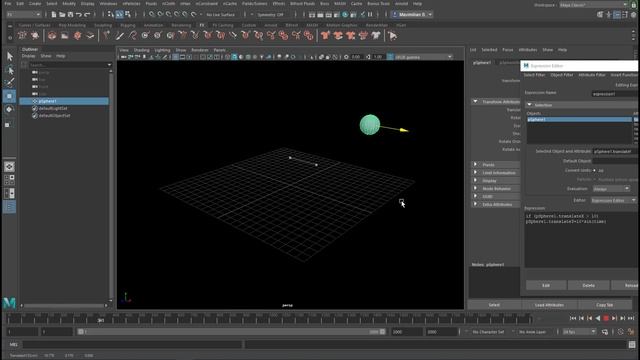The width and height of the screenshot is (640, 360).
Task: Click the New Scene icon
Action: [53, 15]
